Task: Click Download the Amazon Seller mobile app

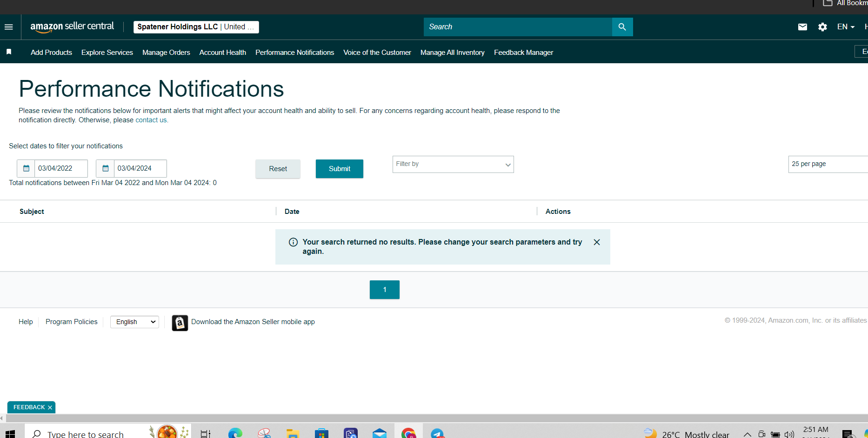Action: 253,322
